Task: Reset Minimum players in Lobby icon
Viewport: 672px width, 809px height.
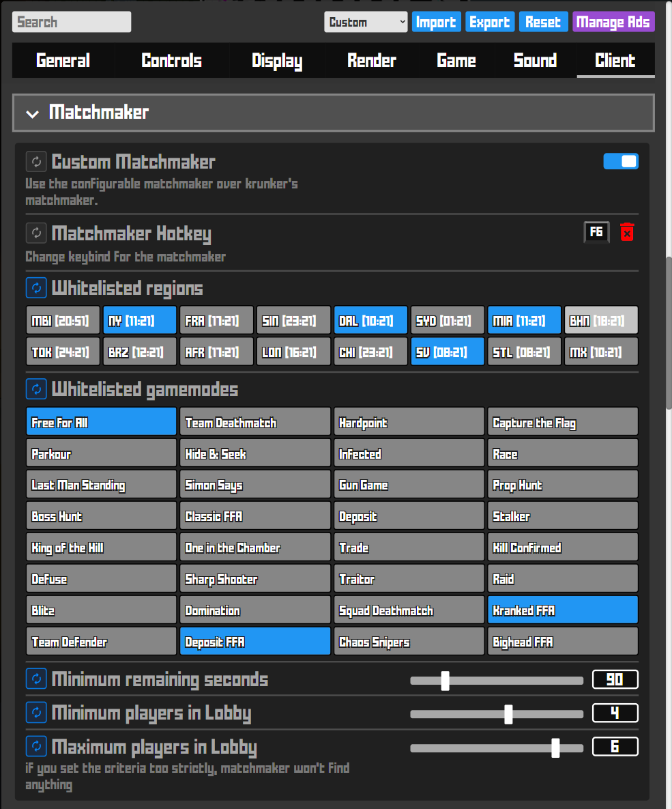Action: (36, 713)
